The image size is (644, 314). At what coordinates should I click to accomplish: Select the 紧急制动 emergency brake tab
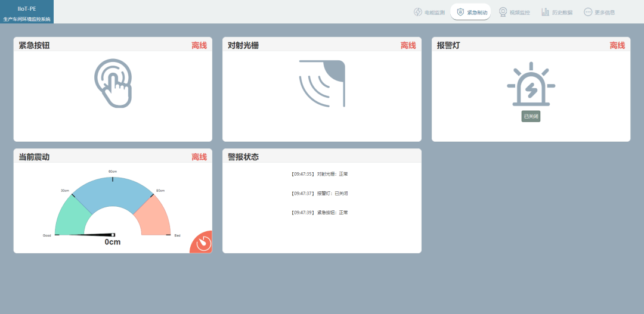[x=470, y=12]
